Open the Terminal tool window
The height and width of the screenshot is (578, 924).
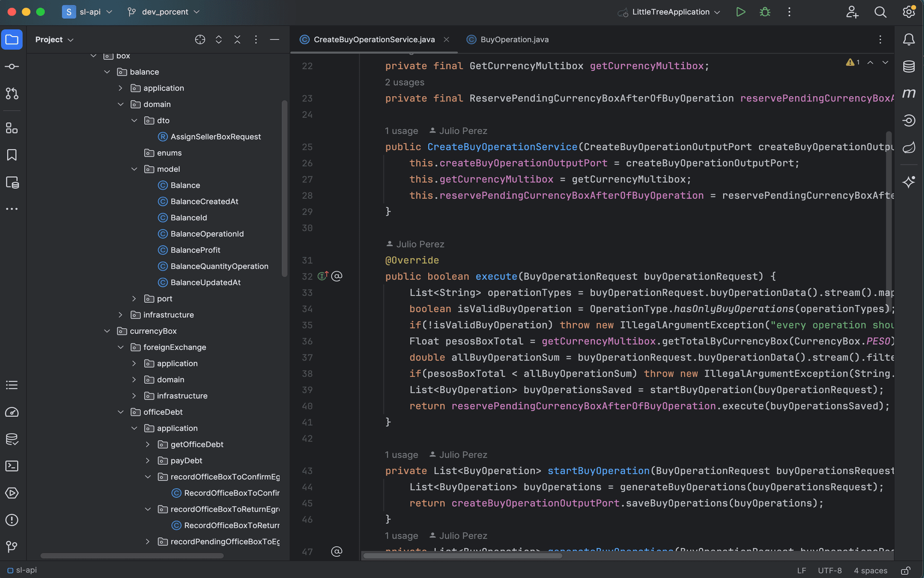12,466
